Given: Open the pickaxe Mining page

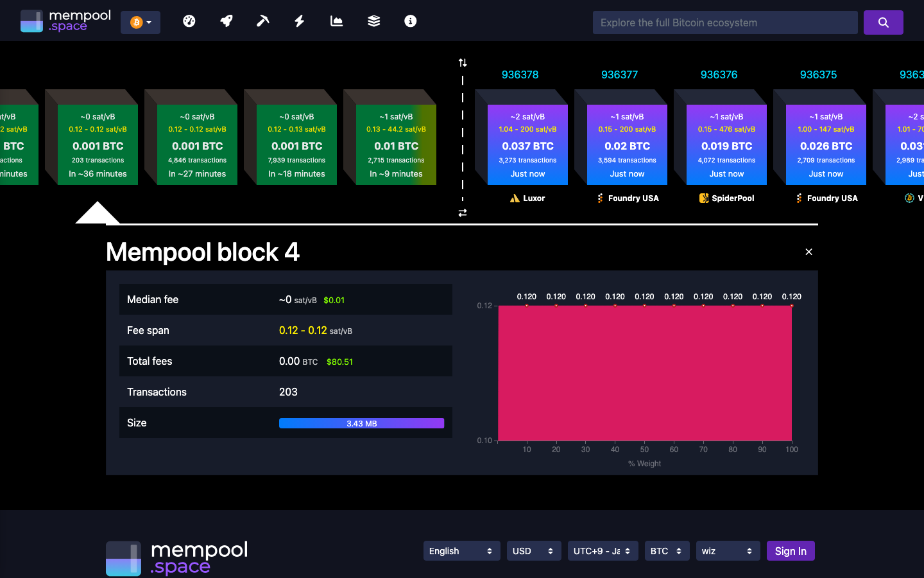Looking at the screenshot, I should pos(262,21).
